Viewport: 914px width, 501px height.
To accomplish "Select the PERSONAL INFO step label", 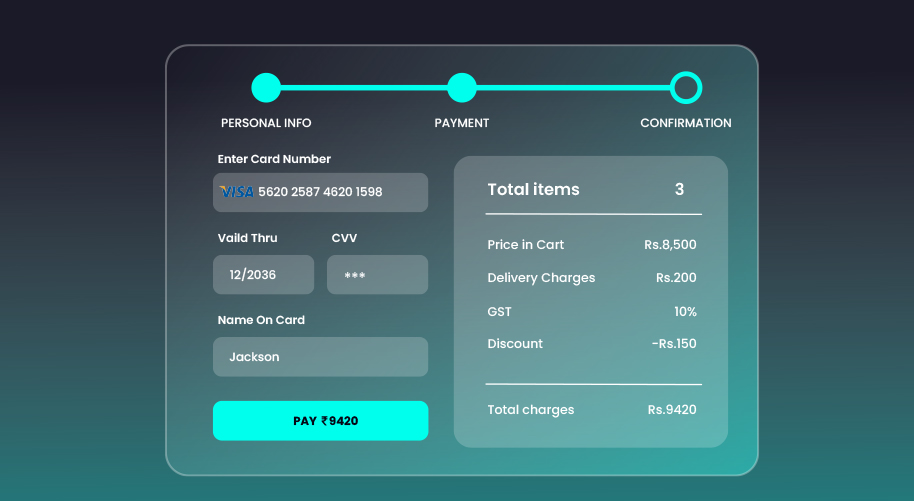I will tap(266, 123).
